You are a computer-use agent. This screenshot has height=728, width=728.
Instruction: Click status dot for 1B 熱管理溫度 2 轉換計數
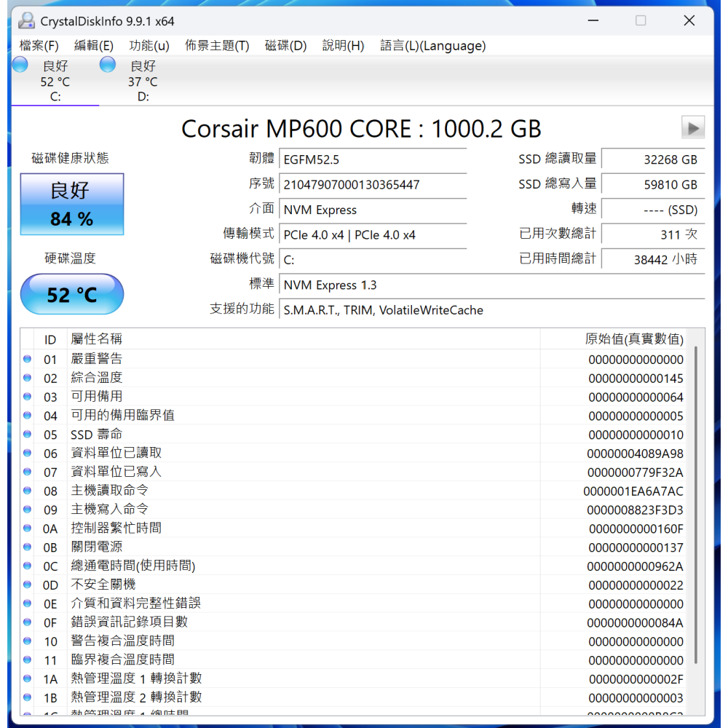tap(28, 697)
